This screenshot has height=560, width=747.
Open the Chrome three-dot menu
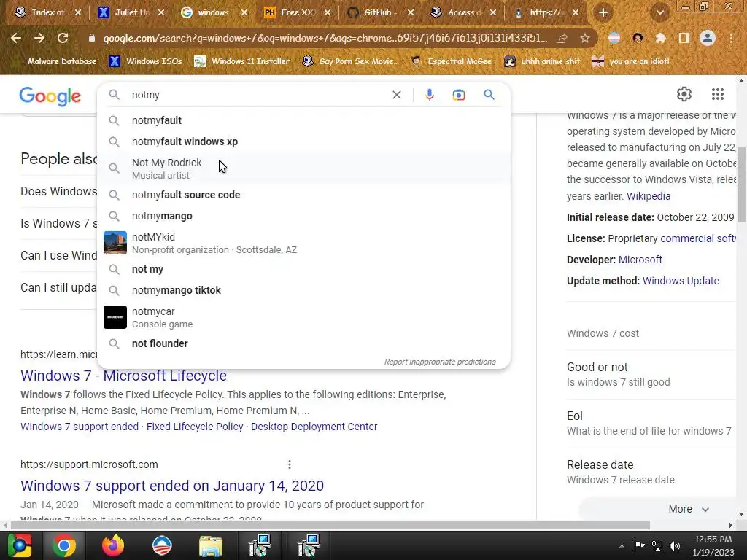click(x=731, y=38)
